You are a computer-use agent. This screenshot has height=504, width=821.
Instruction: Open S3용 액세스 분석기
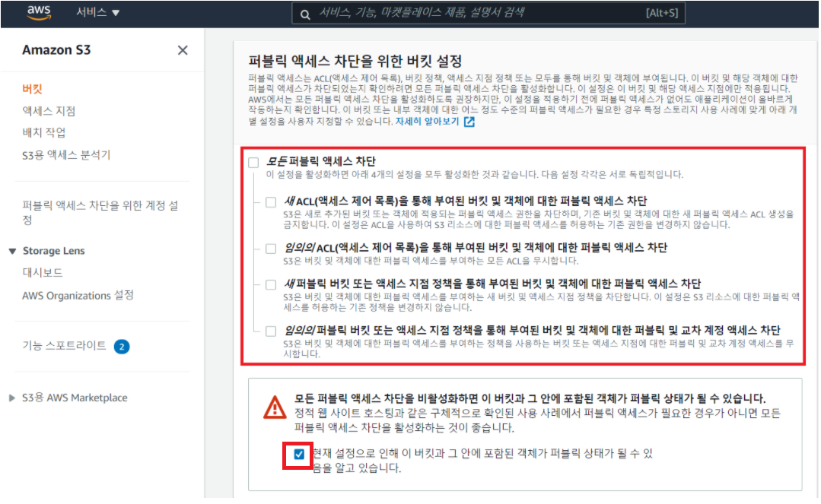[x=66, y=155]
